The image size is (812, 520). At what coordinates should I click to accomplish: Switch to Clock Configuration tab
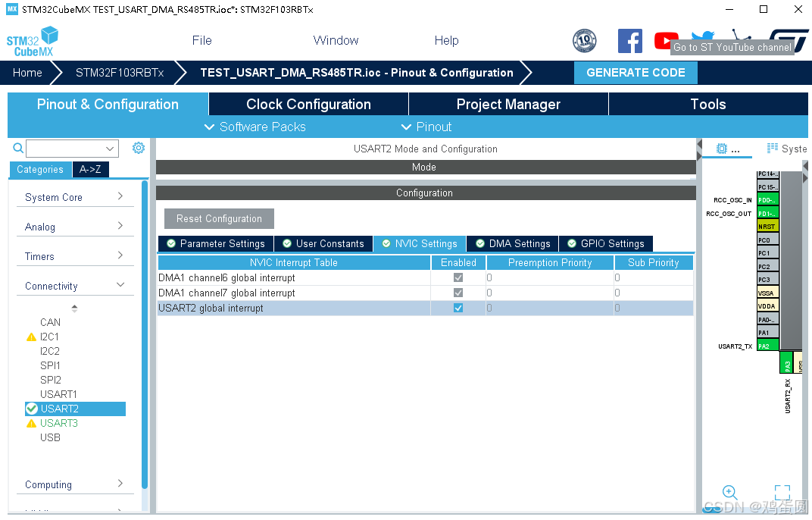[308, 104]
